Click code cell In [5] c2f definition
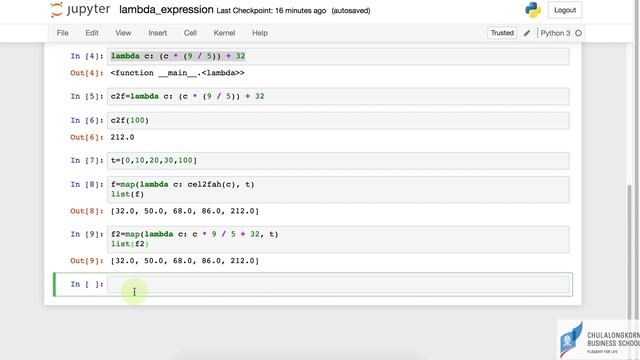Screen dimensions: 640x360 (x=338, y=96)
